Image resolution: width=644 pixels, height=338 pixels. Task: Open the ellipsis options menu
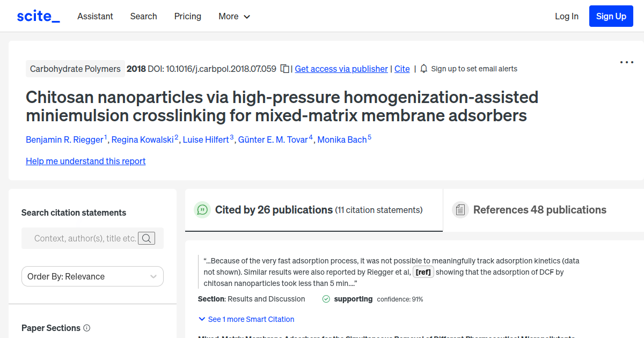click(626, 62)
